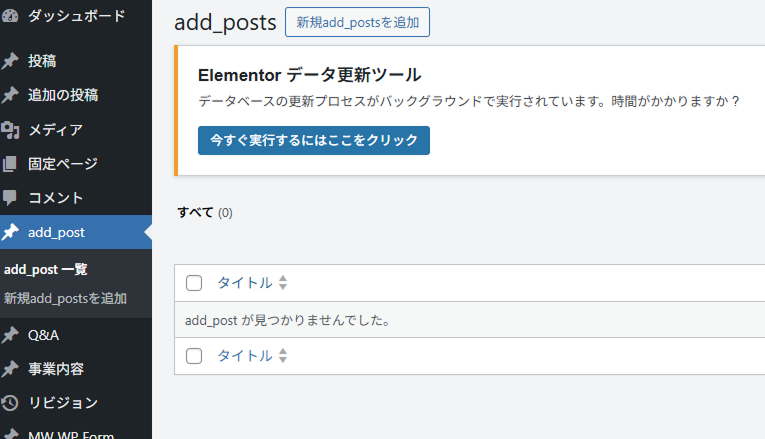Click the comment bubble icon beside コメント

coord(10,197)
